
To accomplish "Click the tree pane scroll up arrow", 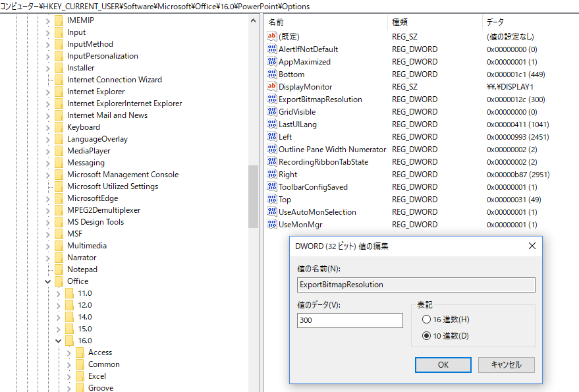I will (253, 20).
